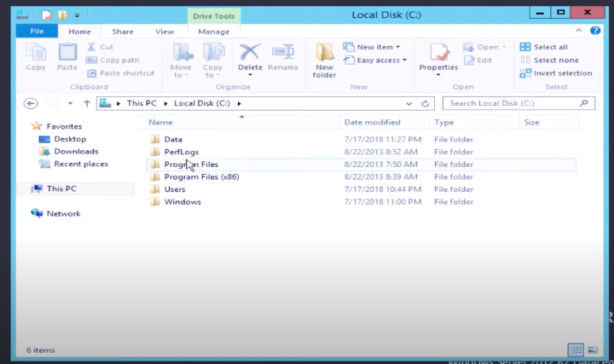Image resolution: width=614 pixels, height=364 pixels.
Task: Switch to the View ribbon tab
Action: pyautogui.click(x=165, y=32)
